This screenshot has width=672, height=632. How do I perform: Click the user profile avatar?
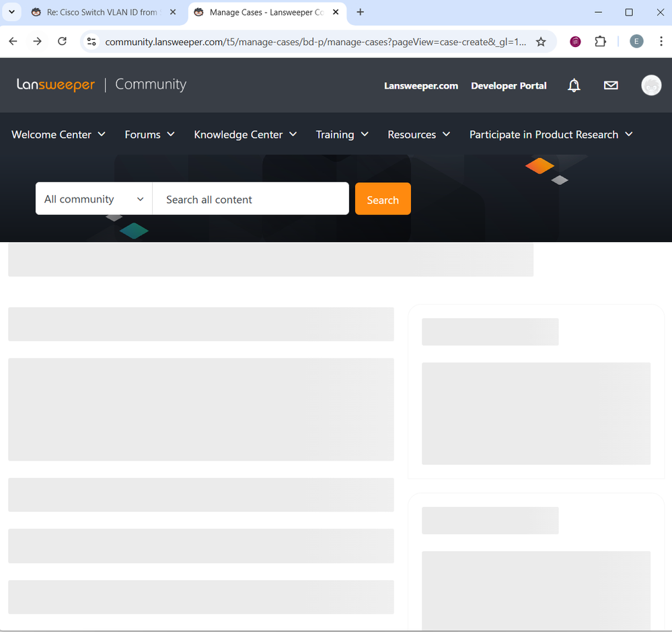click(650, 85)
